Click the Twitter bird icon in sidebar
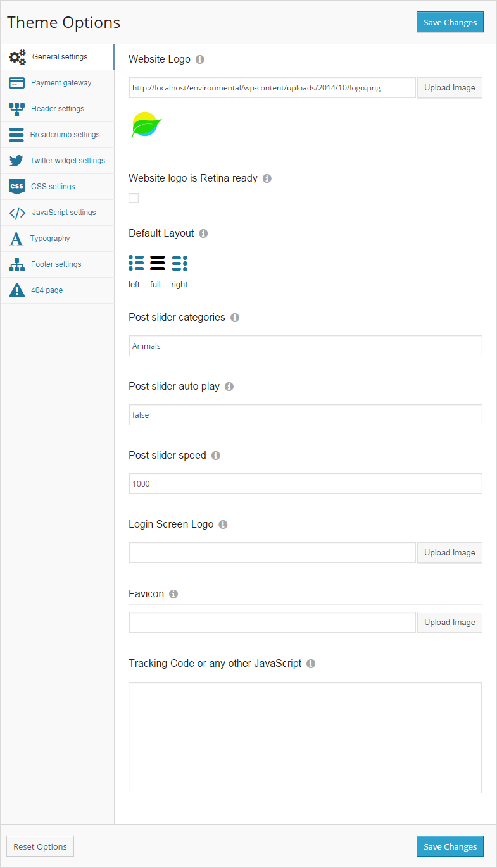 pyautogui.click(x=16, y=161)
